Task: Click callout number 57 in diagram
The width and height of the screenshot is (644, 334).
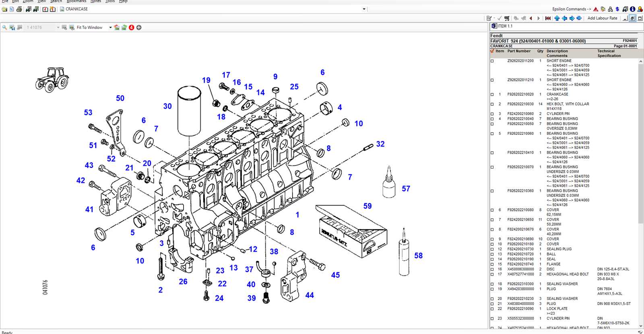Action: [x=406, y=189]
